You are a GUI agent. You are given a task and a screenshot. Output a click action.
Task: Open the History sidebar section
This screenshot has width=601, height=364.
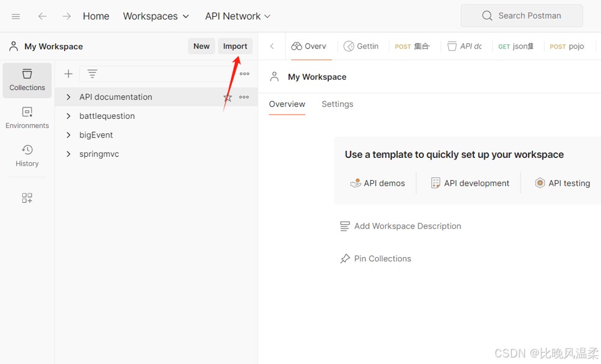(27, 156)
